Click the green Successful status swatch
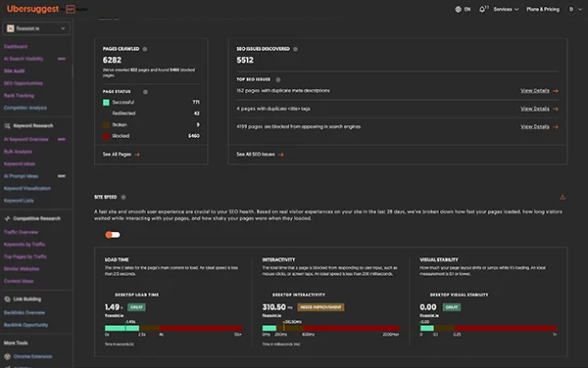 point(106,102)
